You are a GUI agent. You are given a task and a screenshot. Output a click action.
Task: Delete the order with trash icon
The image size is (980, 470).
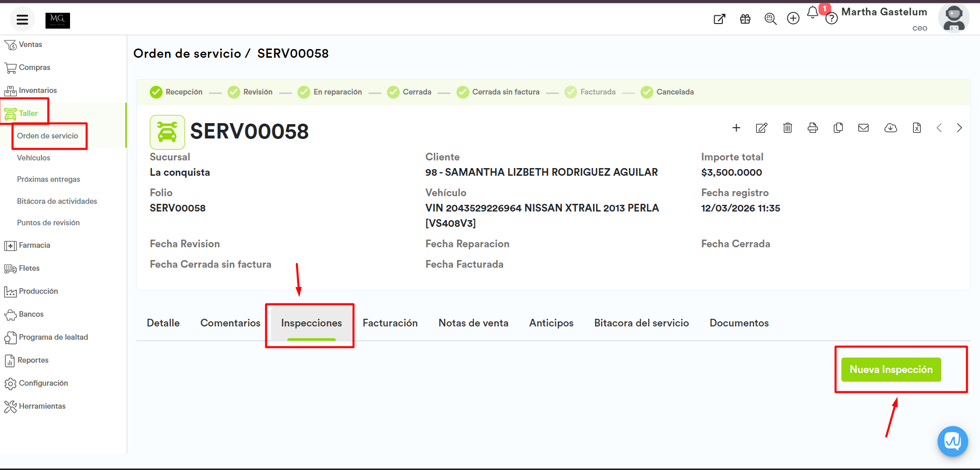(x=788, y=128)
